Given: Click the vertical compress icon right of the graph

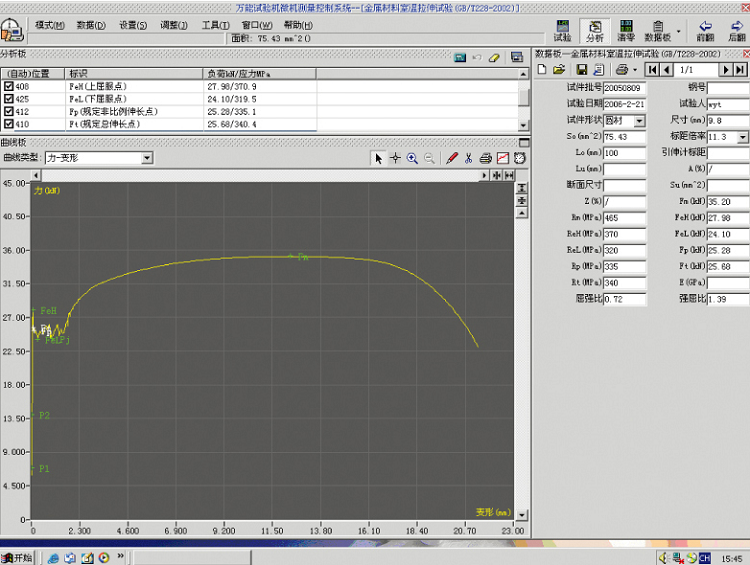Looking at the screenshot, I should tap(522, 200).
